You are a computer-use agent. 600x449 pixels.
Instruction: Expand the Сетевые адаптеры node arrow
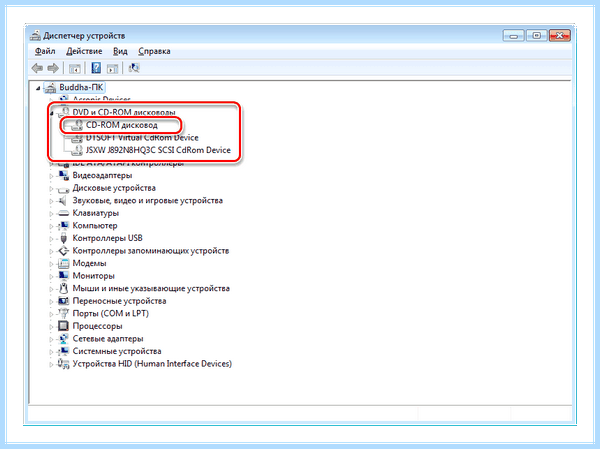(x=51, y=340)
